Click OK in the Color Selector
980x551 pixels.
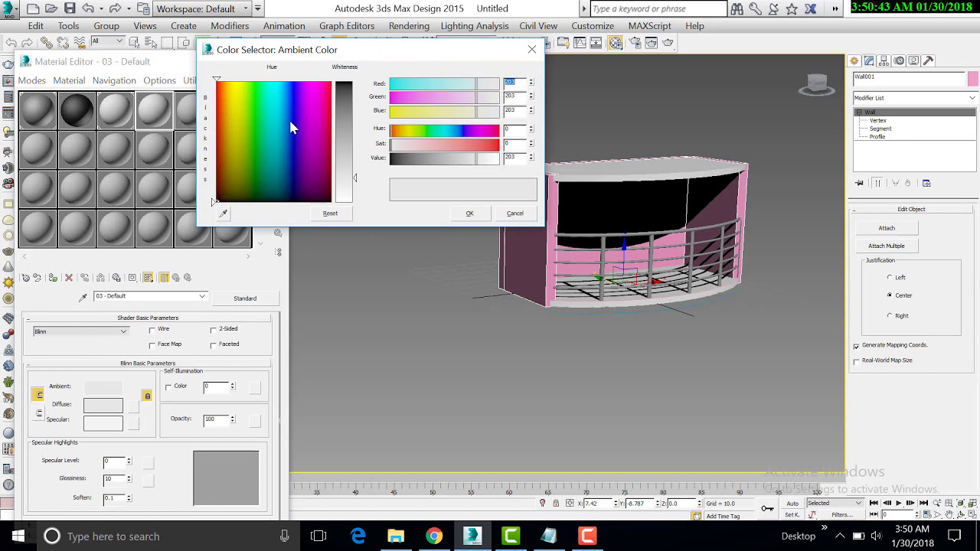pos(470,214)
